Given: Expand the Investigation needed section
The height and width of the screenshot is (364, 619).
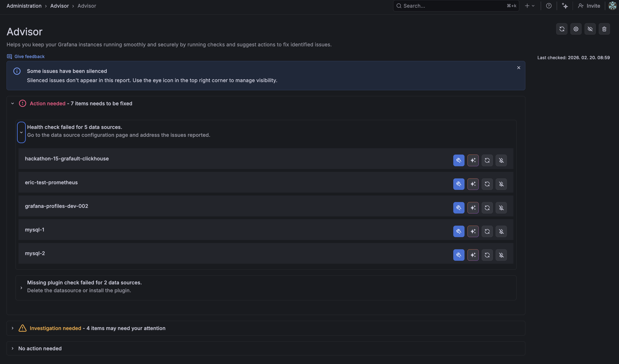Looking at the screenshot, I should point(13,328).
